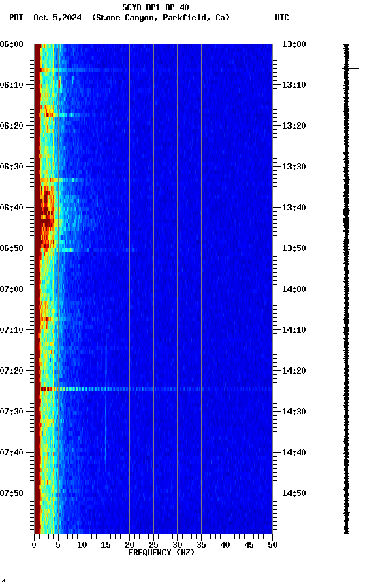This screenshot has width=376, height=588.
Task: Click the date Oct 5,2024
Action: [x=57, y=18]
